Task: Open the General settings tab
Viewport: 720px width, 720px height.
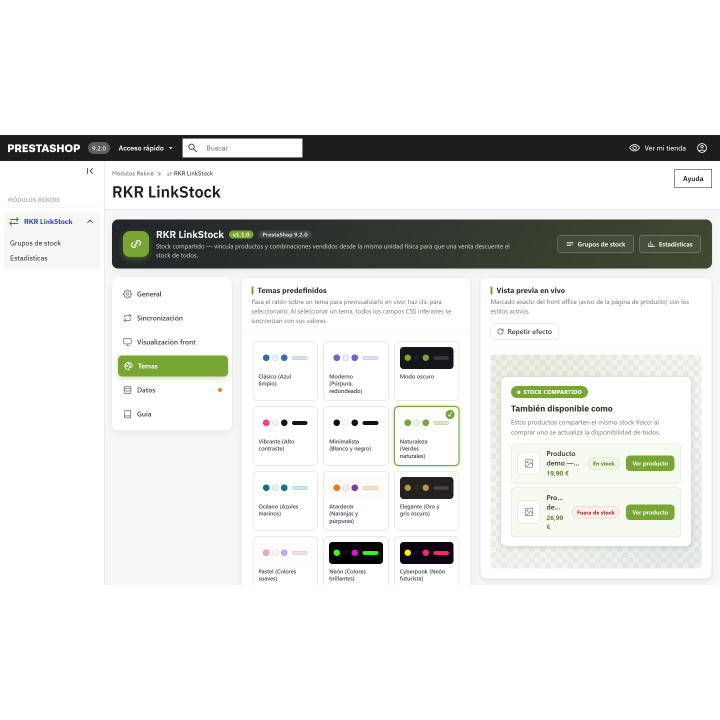Action: [x=173, y=294]
